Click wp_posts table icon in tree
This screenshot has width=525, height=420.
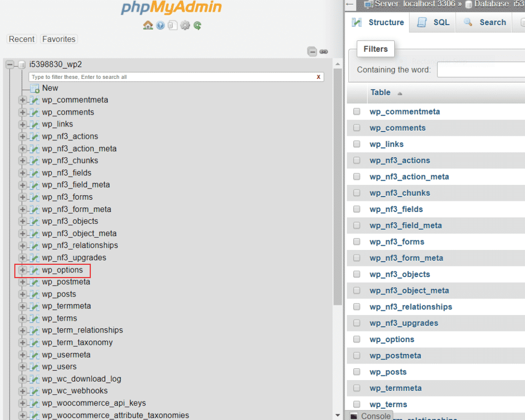pos(34,295)
